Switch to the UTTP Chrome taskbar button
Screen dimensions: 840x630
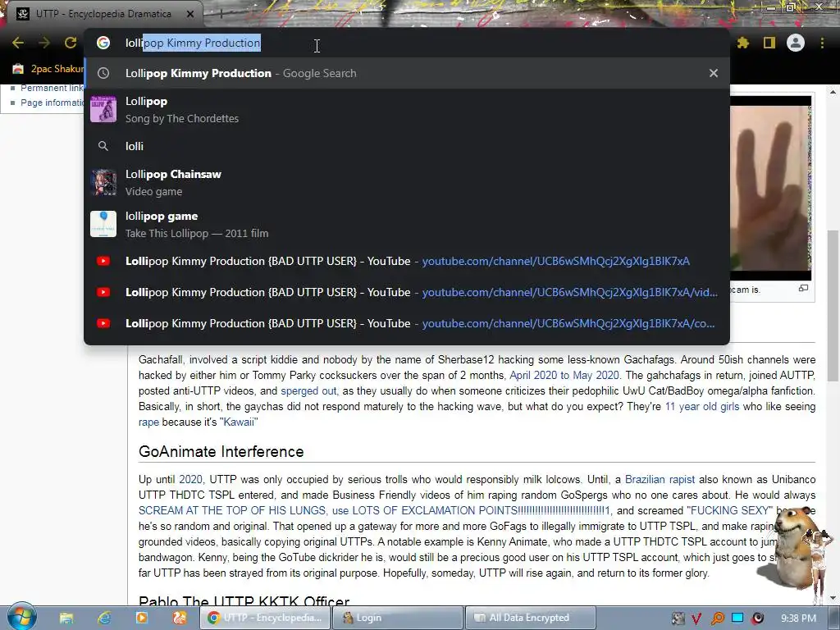(x=265, y=619)
